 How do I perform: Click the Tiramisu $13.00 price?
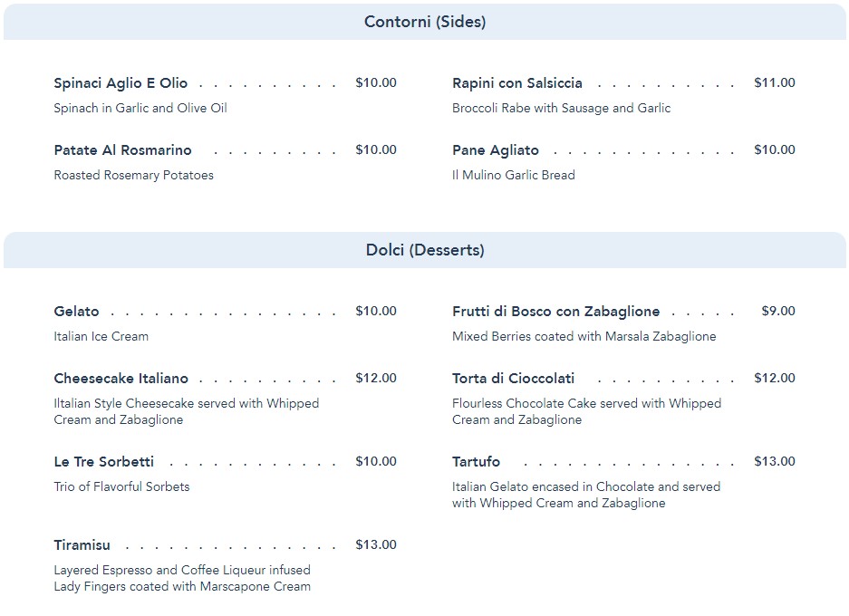tap(375, 545)
